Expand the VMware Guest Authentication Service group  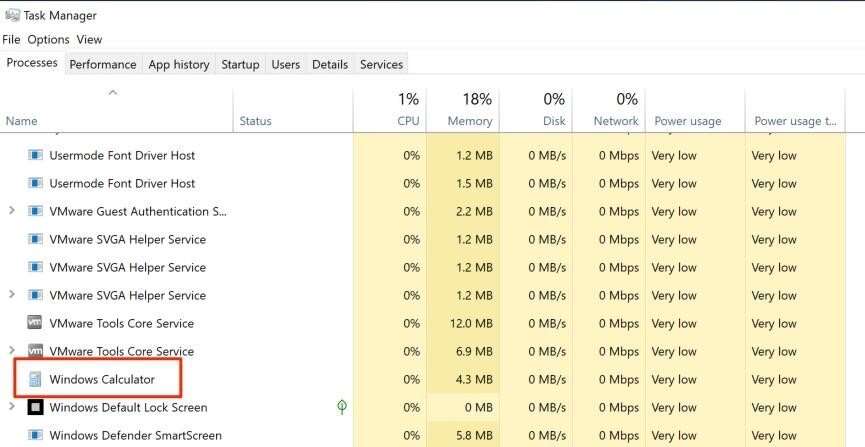point(12,211)
